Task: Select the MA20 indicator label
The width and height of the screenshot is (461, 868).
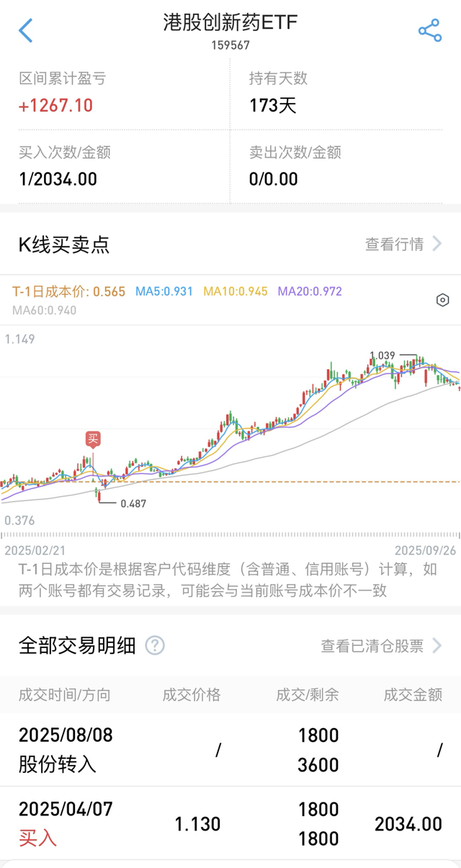Action: pos(310,292)
